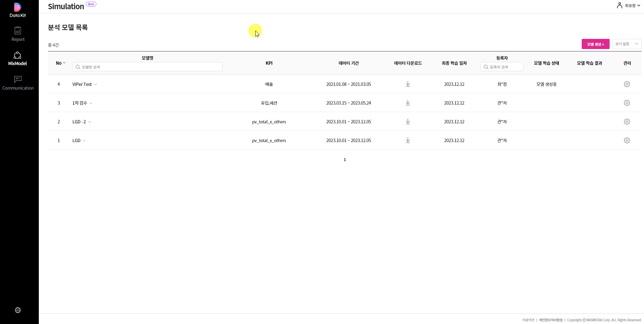Open settings gear for VIPer Test
The image size is (644, 324).
pyautogui.click(x=627, y=84)
